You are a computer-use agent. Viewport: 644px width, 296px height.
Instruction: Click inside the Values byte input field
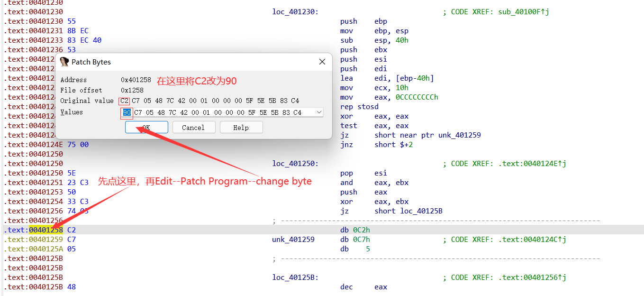pos(218,112)
